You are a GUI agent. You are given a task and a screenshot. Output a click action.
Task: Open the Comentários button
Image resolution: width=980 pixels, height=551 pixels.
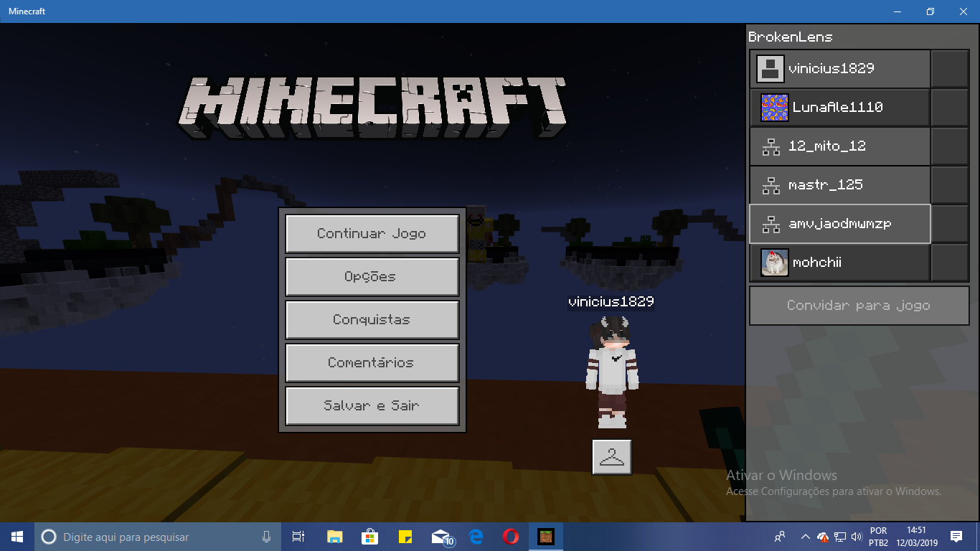372,363
